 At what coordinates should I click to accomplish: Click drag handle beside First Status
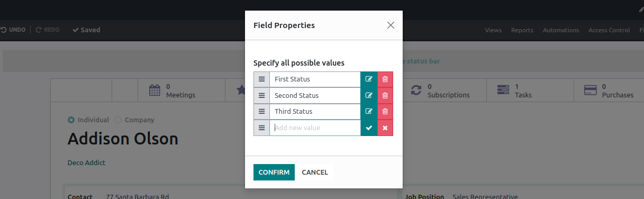pyautogui.click(x=261, y=79)
